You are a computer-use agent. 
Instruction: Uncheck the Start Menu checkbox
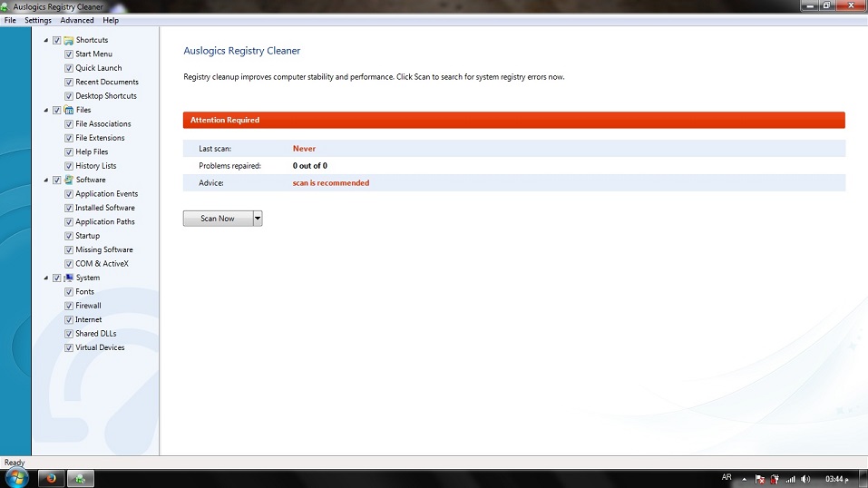click(x=69, y=54)
